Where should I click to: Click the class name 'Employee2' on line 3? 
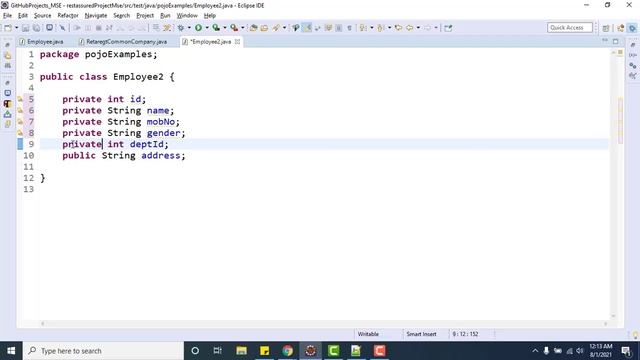tap(138, 77)
